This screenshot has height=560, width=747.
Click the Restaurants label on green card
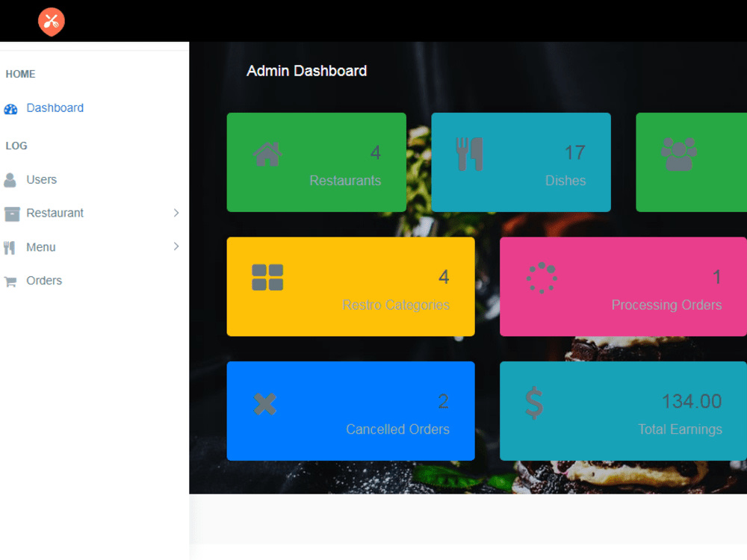click(x=345, y=181)
